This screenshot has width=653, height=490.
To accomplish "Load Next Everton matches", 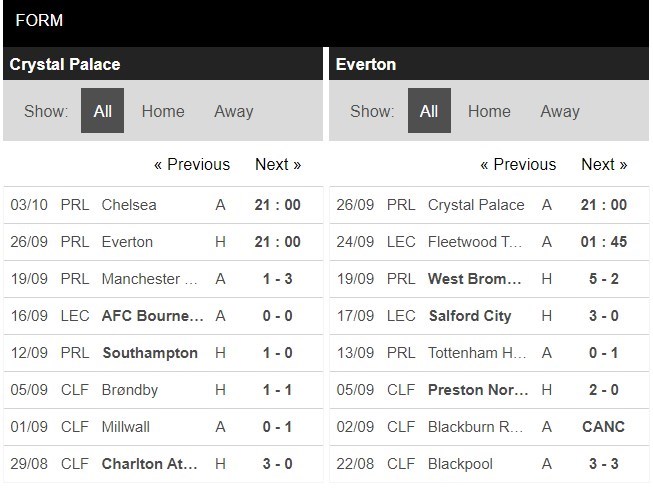I will [x=604, y=164].
